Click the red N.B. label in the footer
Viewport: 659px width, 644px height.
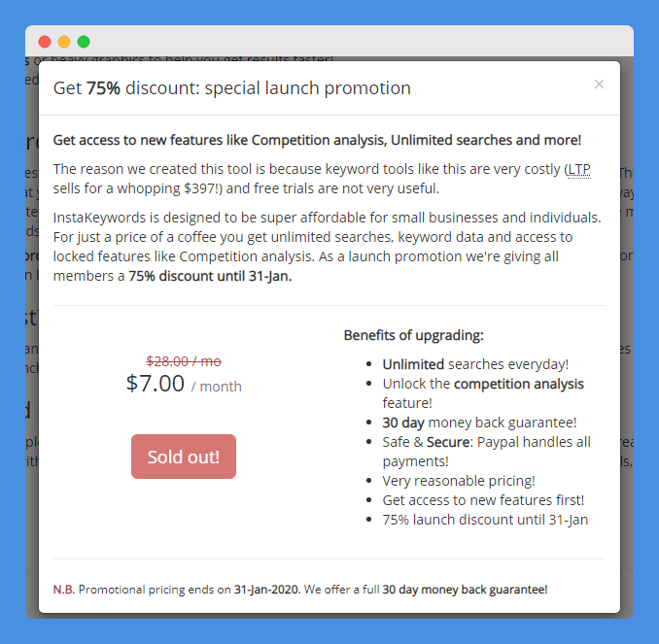(x=64, y=590)
